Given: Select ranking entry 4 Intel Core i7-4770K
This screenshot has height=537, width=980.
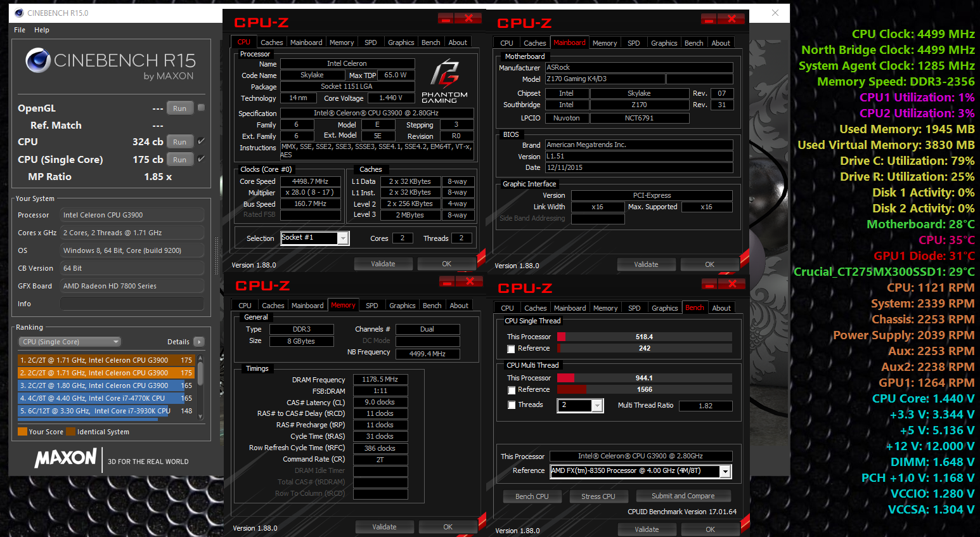Looking at the screenshot, I should [x=106, y=398].
